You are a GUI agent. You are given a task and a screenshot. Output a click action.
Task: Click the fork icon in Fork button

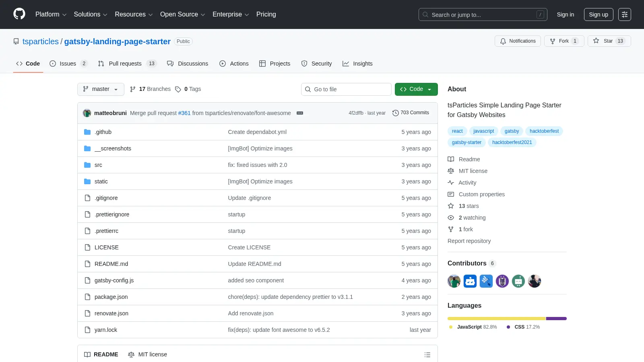coord(553,41)
